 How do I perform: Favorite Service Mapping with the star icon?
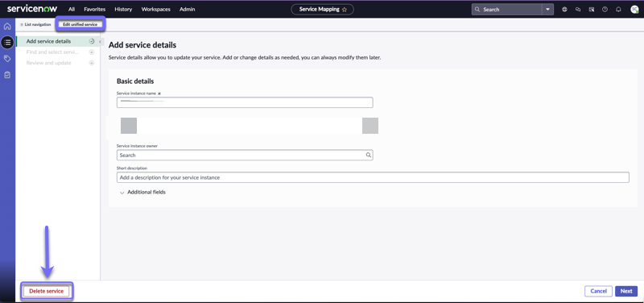(345, 10)
